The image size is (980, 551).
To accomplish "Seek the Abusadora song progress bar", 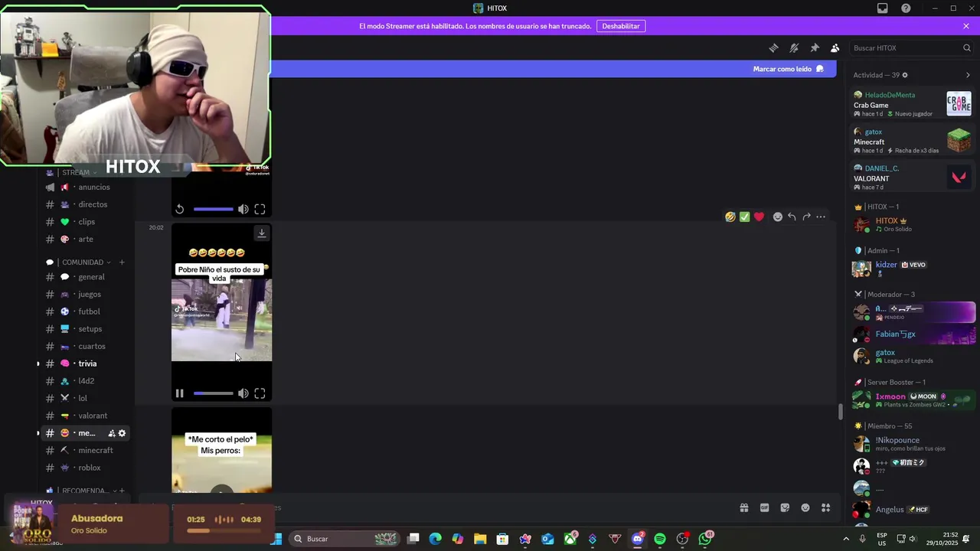I will point(224,530).
